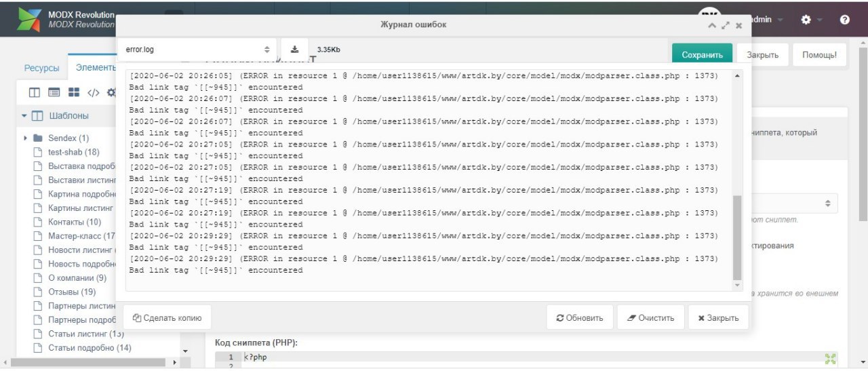
Task: Click log text area scrollbar down arrow
Action: pos(738,286)
